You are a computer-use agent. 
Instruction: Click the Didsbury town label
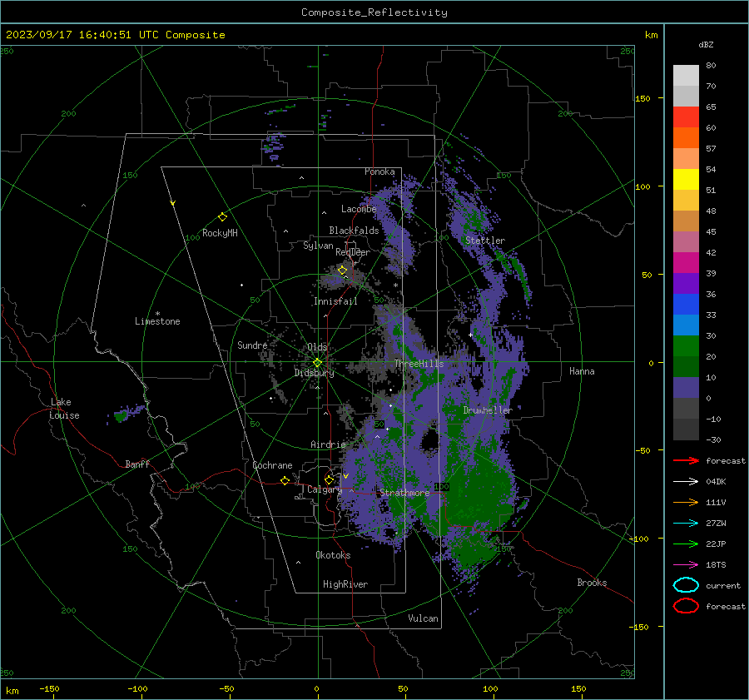[315, 373]
